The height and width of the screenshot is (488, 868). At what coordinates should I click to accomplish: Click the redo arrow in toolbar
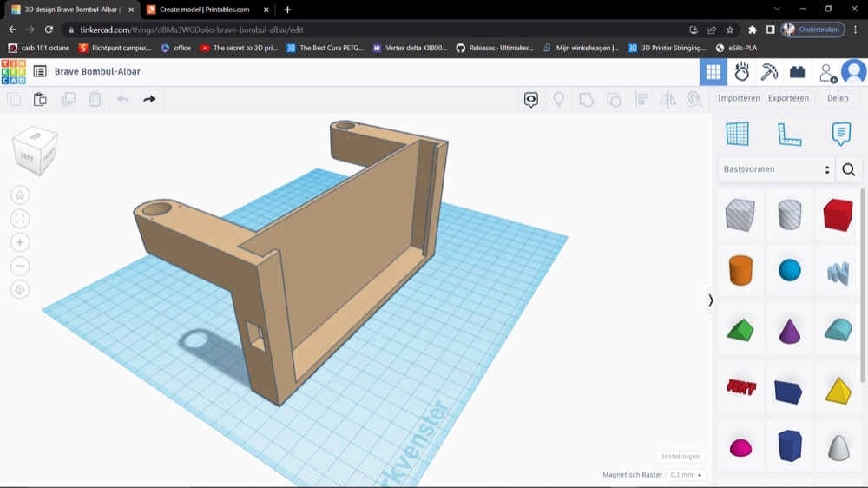click(x=149, y=99)
